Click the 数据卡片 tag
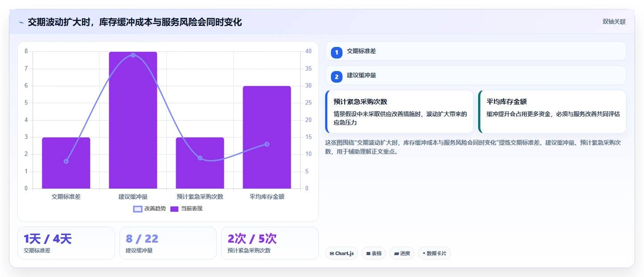 tap(434, 253)
